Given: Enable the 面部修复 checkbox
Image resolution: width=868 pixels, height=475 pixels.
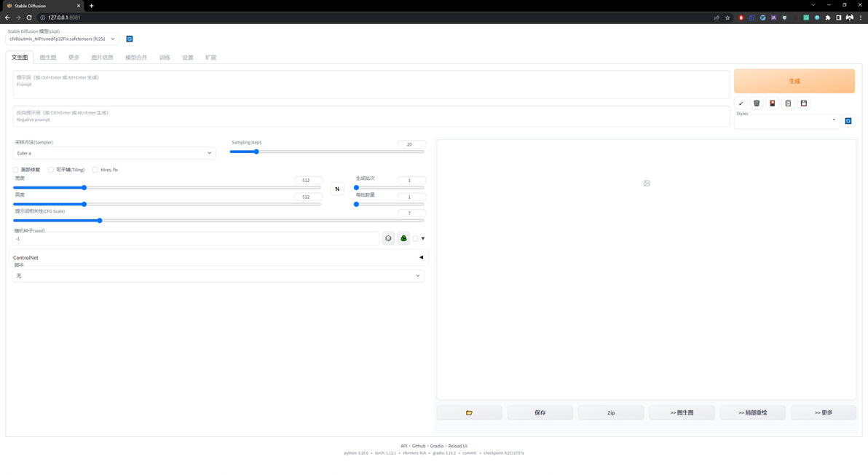Looking at the screenshot, I should tap(15, 170).
